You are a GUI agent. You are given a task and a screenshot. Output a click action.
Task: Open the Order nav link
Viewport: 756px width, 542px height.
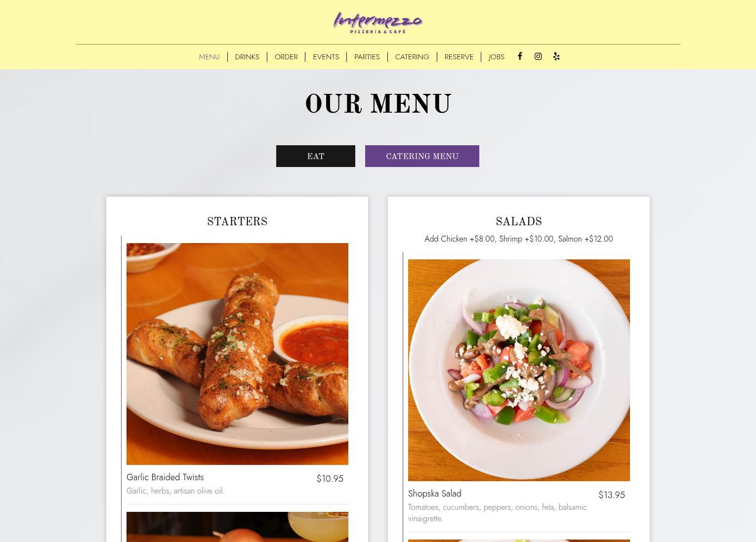pos(286,57)
